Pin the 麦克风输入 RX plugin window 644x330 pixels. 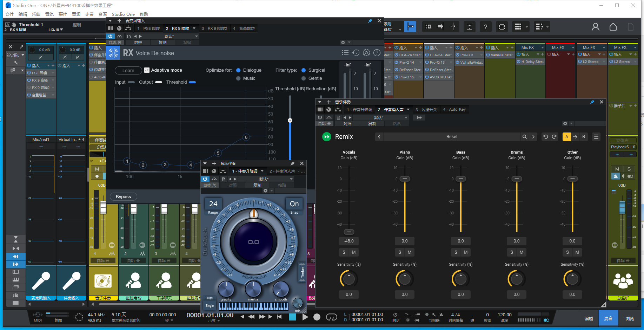coord(370,21)
